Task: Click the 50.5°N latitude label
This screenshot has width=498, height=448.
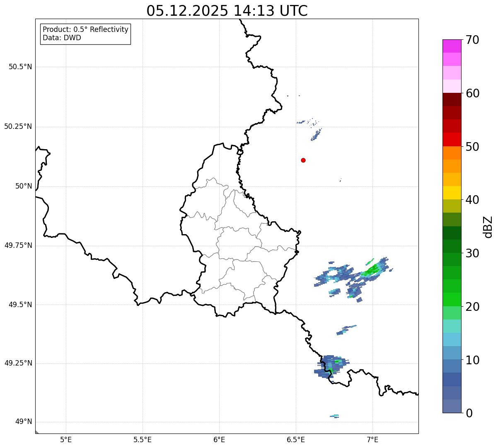Action: point(20,67)
